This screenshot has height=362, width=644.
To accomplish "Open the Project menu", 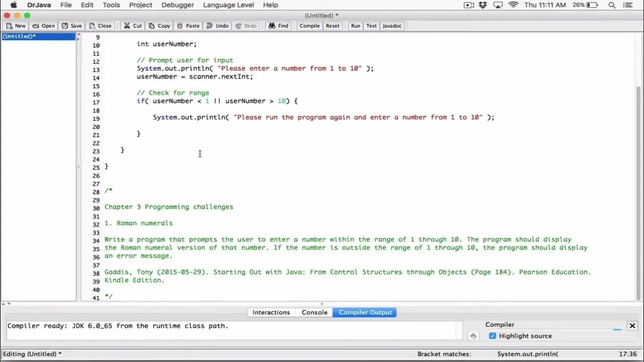I will tap(141, 5).
